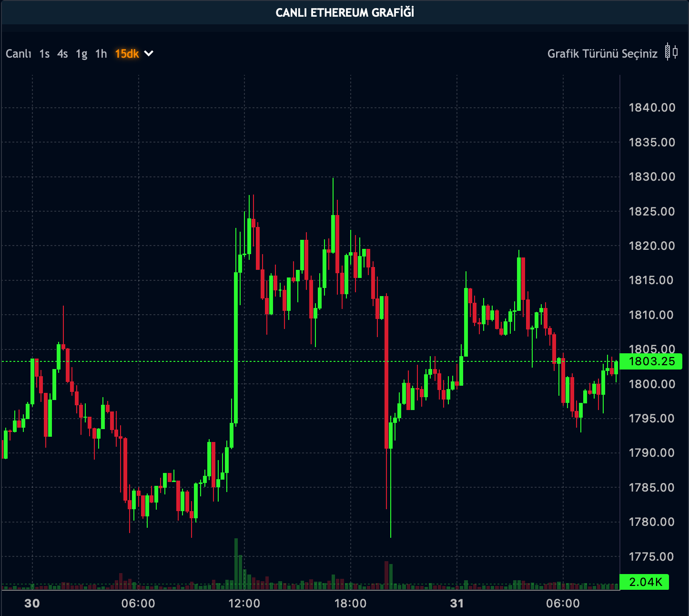689x616 pixels.
Task: Click the volume label 2.04K
Action: (x=644, y=582)
